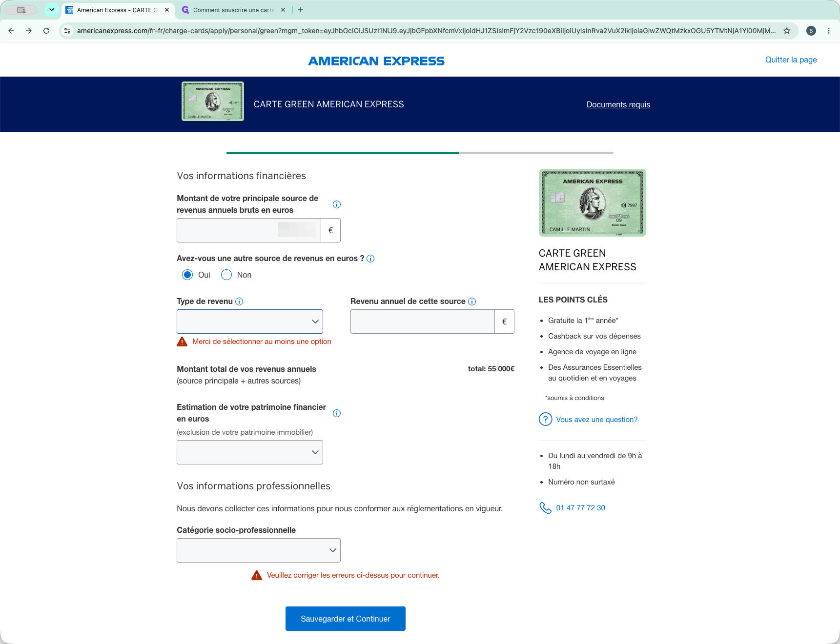Click the browser forward arrow
The image size is (840, 644).
click(x=29, y=31)
